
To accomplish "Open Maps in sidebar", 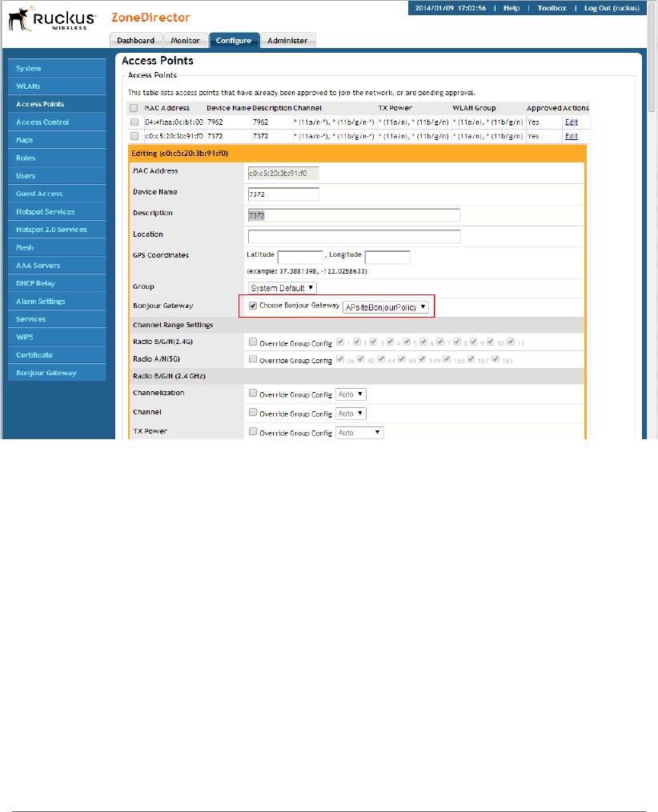I will pos(57,140).
